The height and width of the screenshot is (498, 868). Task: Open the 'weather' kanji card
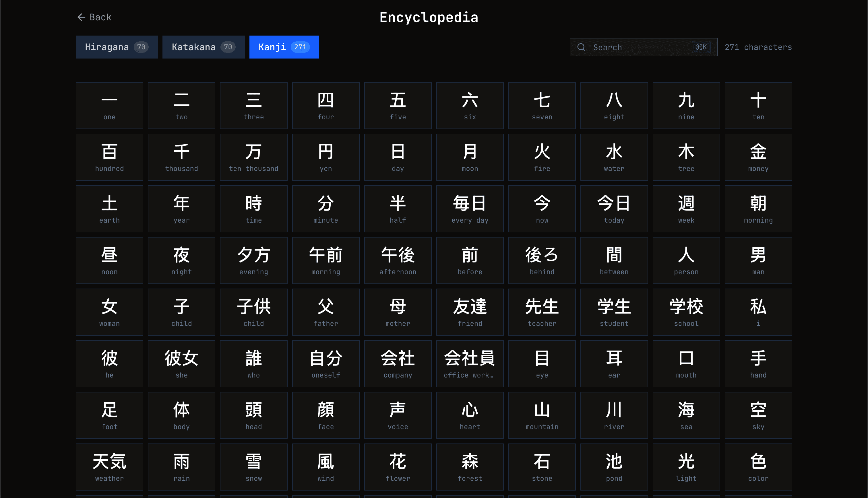[x=109, y=467]
